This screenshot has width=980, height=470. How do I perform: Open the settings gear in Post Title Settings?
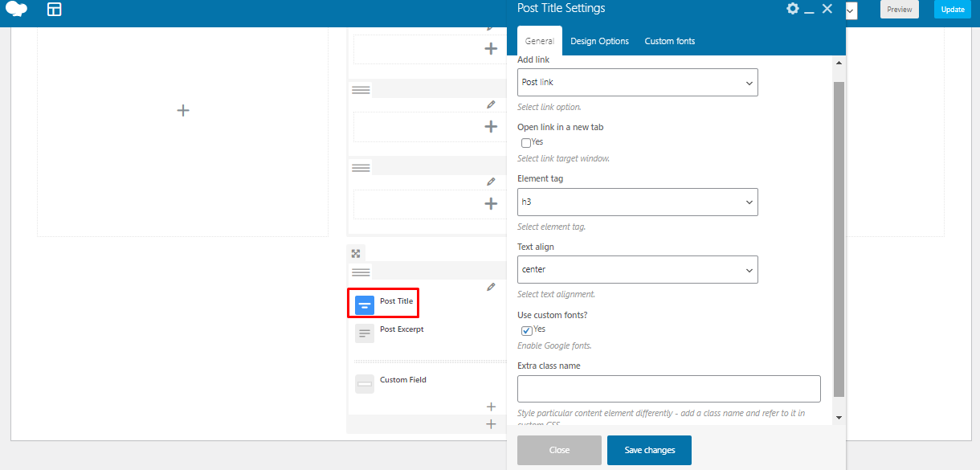click(792, 9)
